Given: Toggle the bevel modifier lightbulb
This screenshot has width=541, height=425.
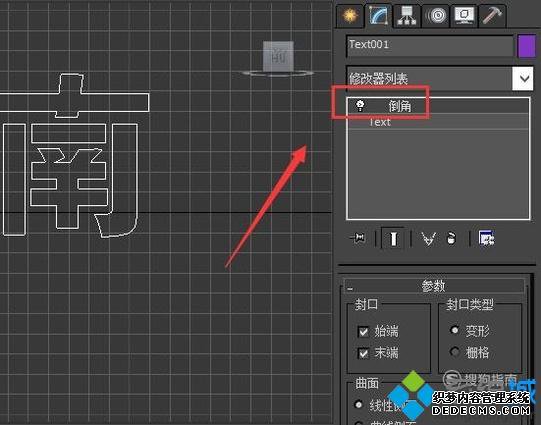Looking at the screenshot, I should pyautogui.click(x=360, y=105).
